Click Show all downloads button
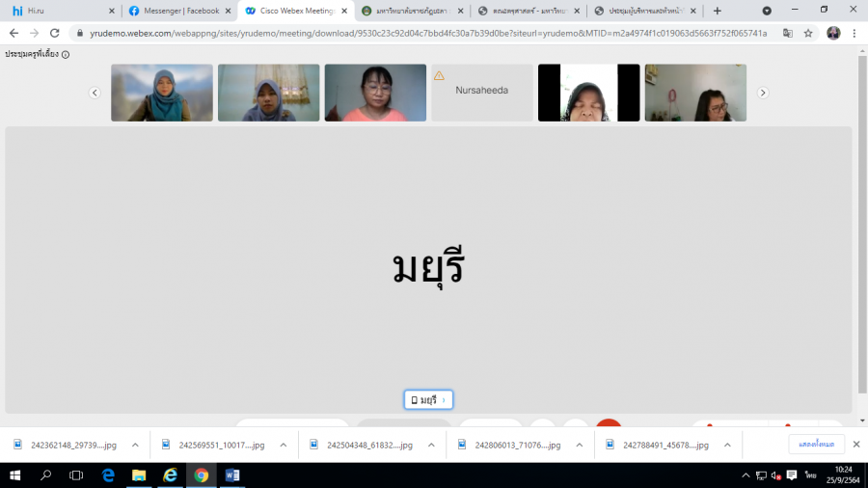868x488 pixels. pos(816,445)
